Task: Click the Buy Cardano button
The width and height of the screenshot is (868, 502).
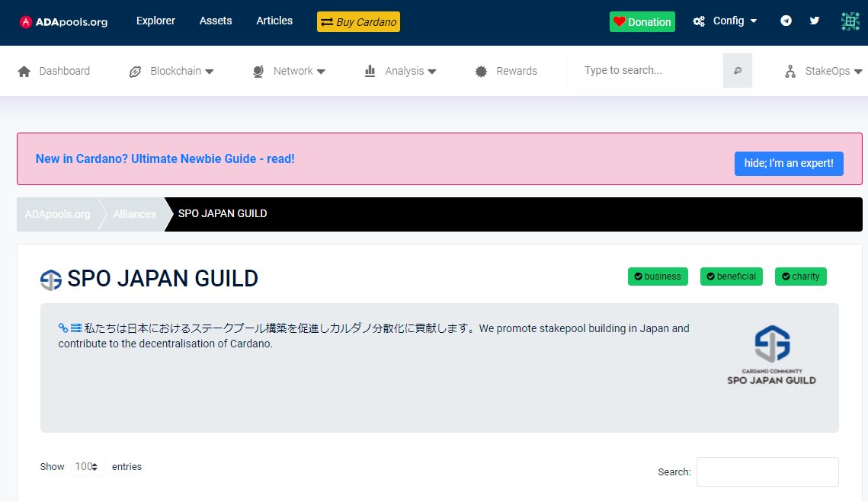Action: click(x=358, y=21)
